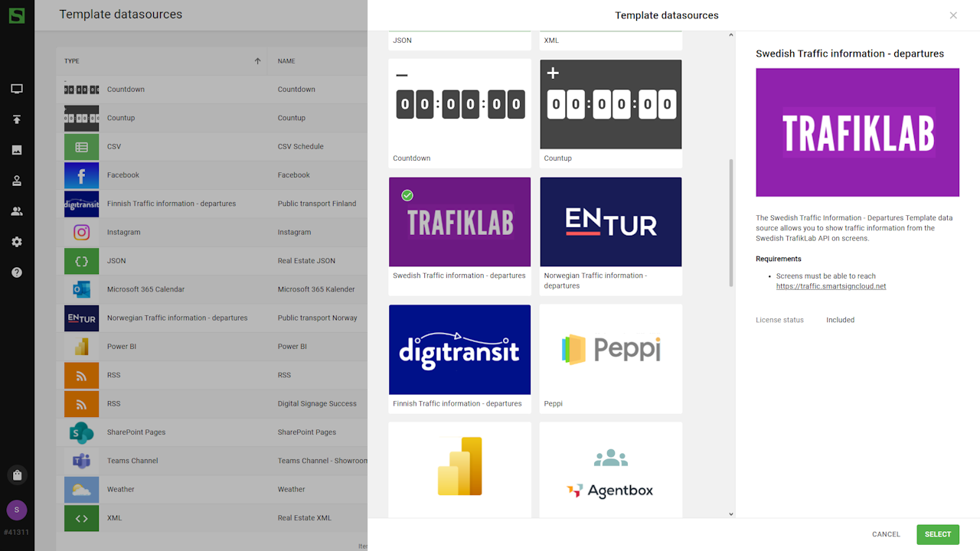Toggle the sort arrow on the TYPE column
The width and height of the screenshot is (980, 551).
(x=258, y=61)
